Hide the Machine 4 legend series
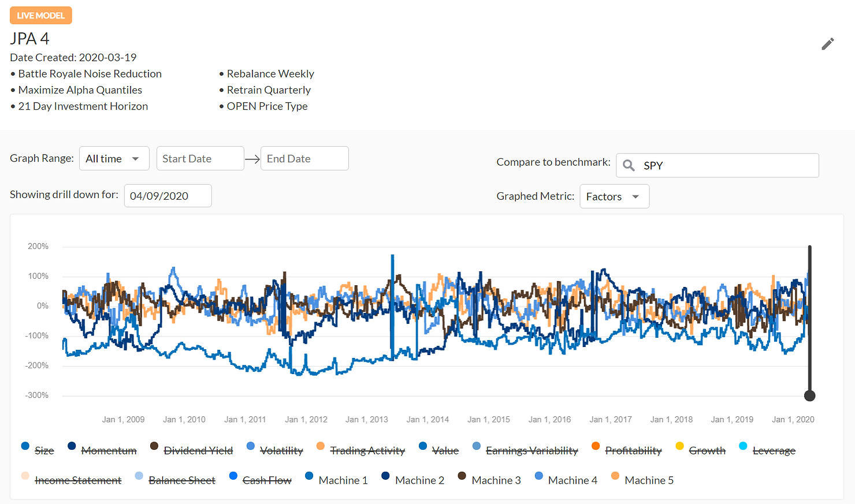 click(566, 480)
